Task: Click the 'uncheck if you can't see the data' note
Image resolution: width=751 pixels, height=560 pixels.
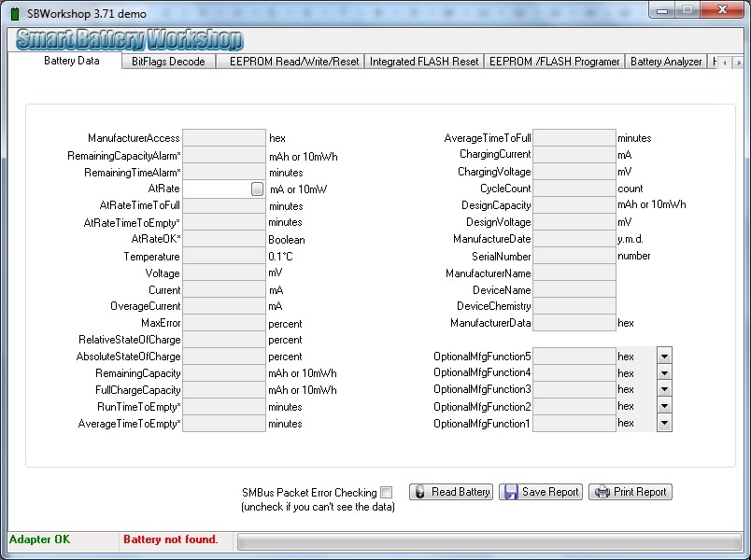Action: (318, 507)
